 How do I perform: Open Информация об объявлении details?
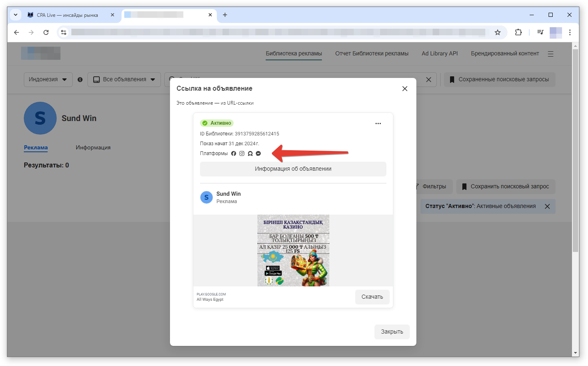coord(293,169)
